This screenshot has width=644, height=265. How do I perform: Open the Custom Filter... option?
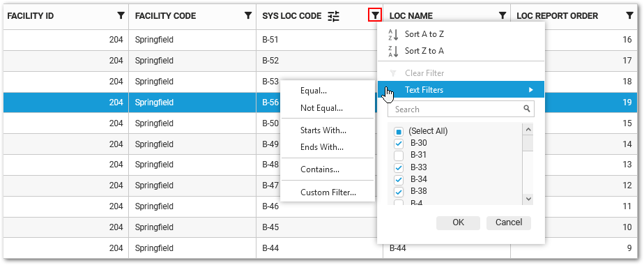pyautogui.click(x=328, y=192)
